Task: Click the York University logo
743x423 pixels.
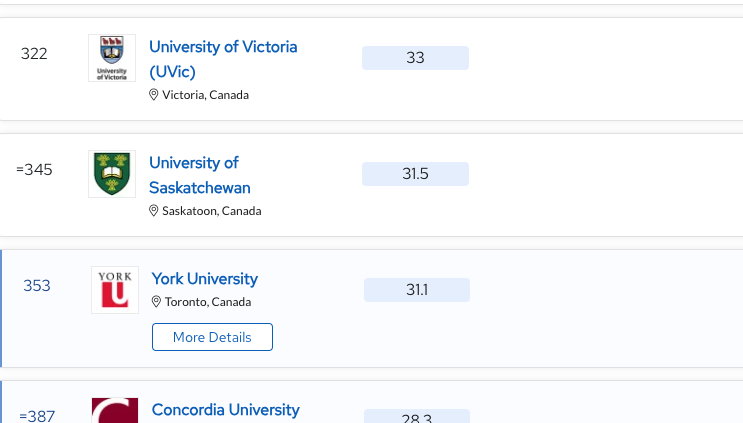Action: (115, 290)
